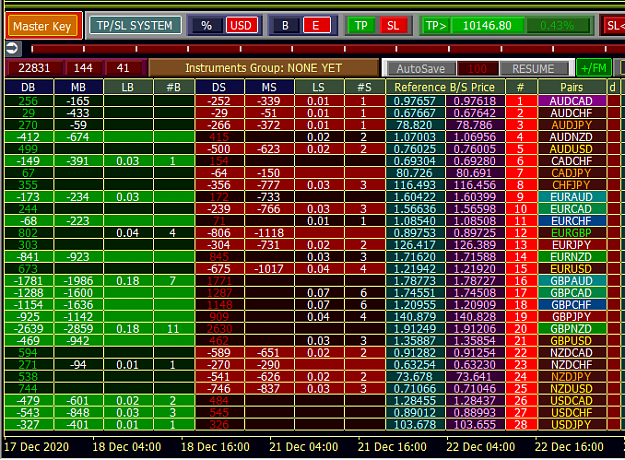Click the Master Key button
Image resolution: width=625 pixels, height=460 pixels.
[x=43, y=26]
